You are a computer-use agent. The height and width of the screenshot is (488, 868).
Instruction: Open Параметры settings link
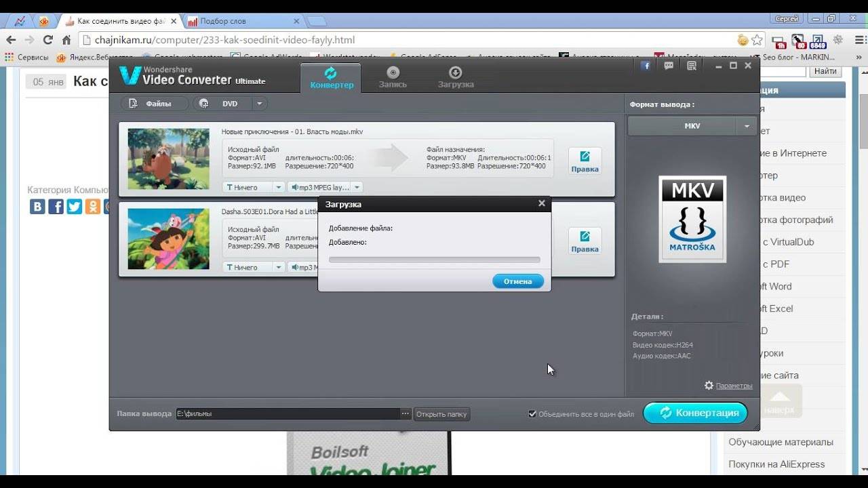(x=734, y=386)
